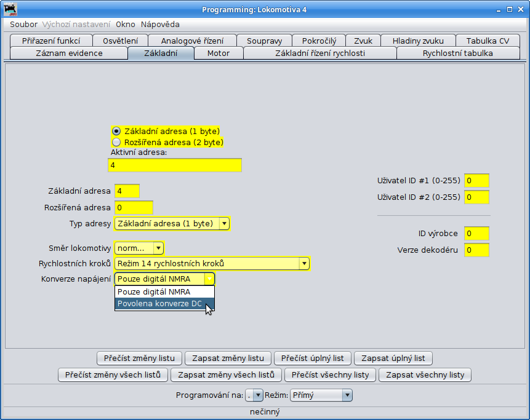The width and height of the screenshot is (530, 420).
Task: Switch to the Motor tab
Action: pyautogui.click(x=219, y=53)
